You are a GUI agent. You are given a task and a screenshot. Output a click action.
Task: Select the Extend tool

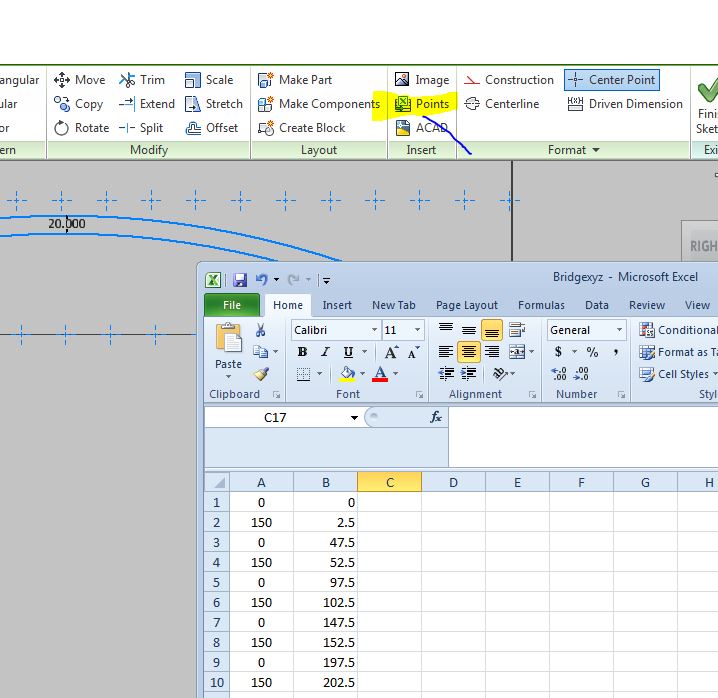click(147, 104)
